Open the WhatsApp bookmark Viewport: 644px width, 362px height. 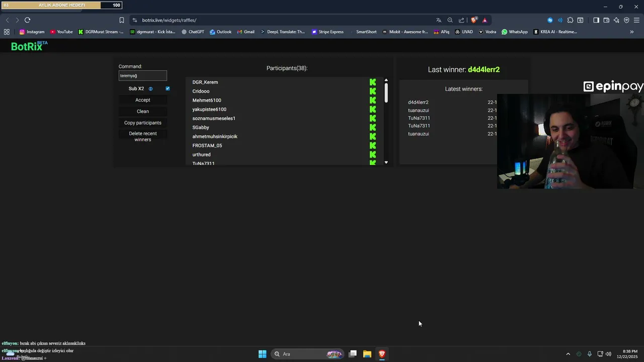[x=515, y=32]
